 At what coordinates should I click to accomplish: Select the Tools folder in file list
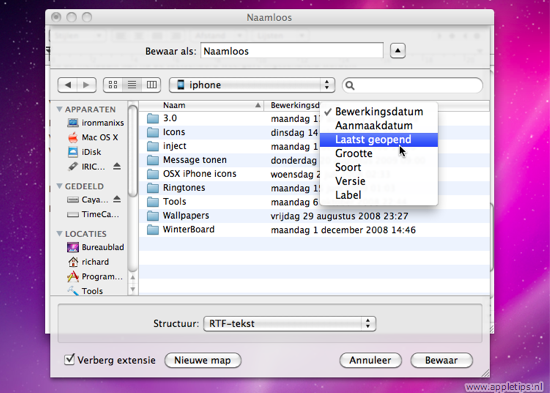(x=167, y=202)
